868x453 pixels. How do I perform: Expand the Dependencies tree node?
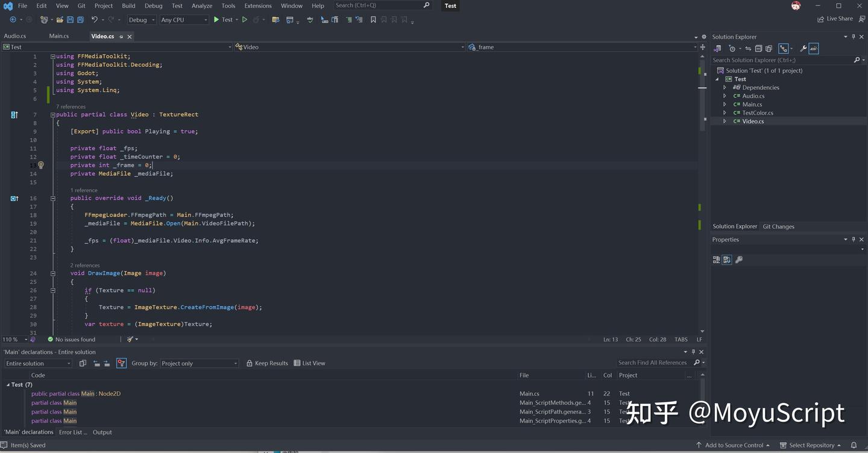tap(725, 87)
